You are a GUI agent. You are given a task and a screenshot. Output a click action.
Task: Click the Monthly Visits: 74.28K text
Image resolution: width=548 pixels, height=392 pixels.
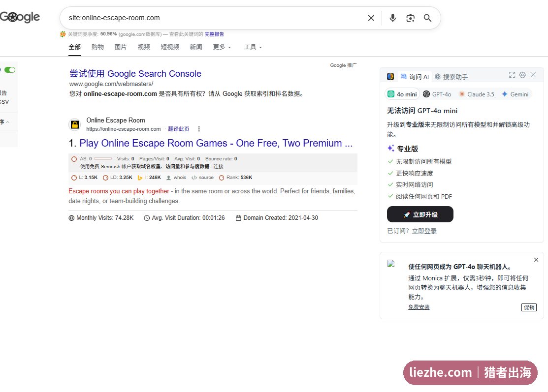(x=105, y=218)
